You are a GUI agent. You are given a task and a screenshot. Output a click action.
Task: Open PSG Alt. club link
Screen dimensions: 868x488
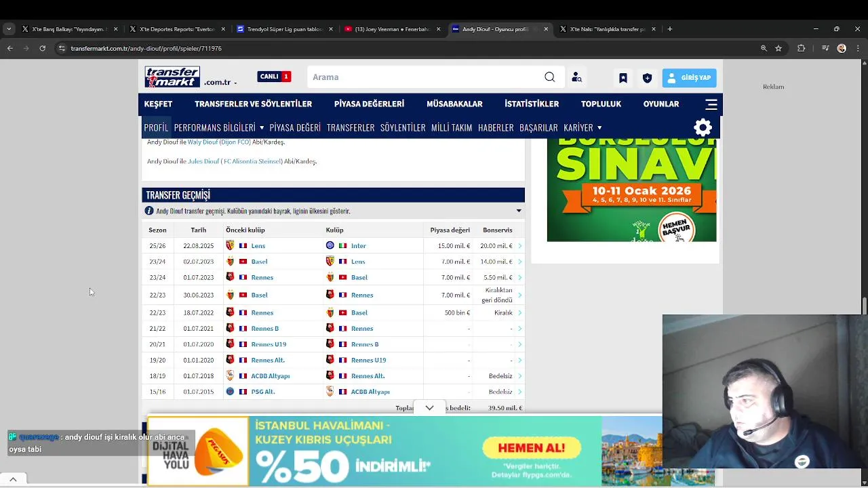pyautogui.click(x=262, y=391)
